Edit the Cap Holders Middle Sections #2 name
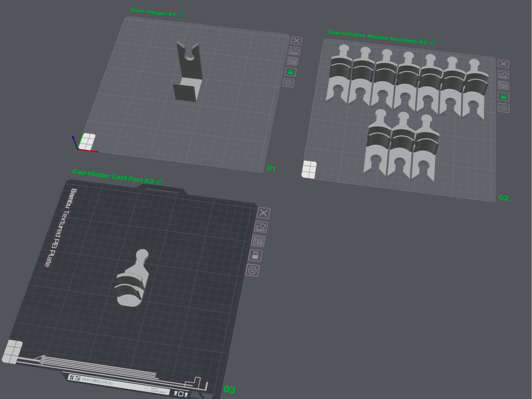The width and height of the screenshot is (532, 399). [432, 42]
